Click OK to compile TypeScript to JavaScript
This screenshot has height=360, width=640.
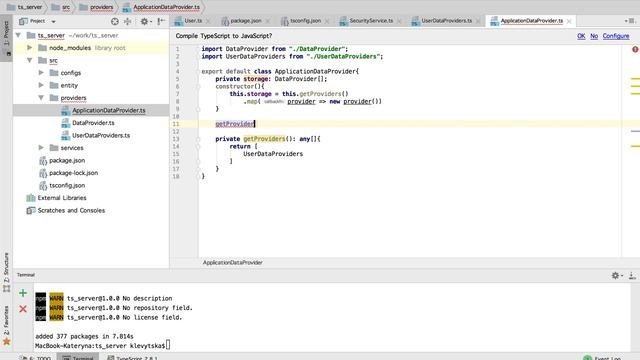click(x=581, y=36)
